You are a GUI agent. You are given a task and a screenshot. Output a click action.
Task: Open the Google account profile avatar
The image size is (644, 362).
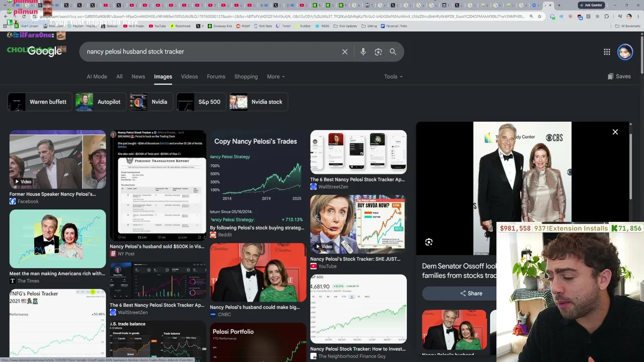click(x=625, y=52)
